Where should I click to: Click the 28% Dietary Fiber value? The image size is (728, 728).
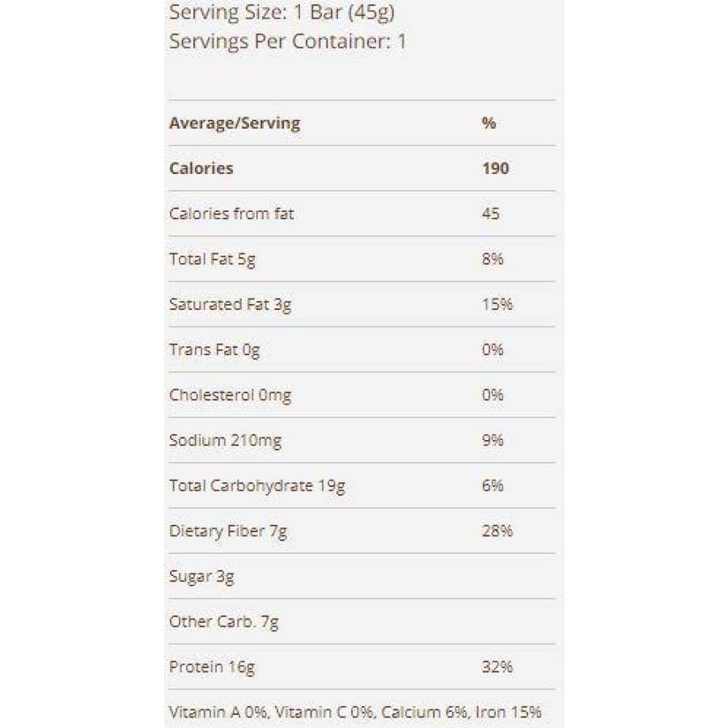[x=497, y=531]
